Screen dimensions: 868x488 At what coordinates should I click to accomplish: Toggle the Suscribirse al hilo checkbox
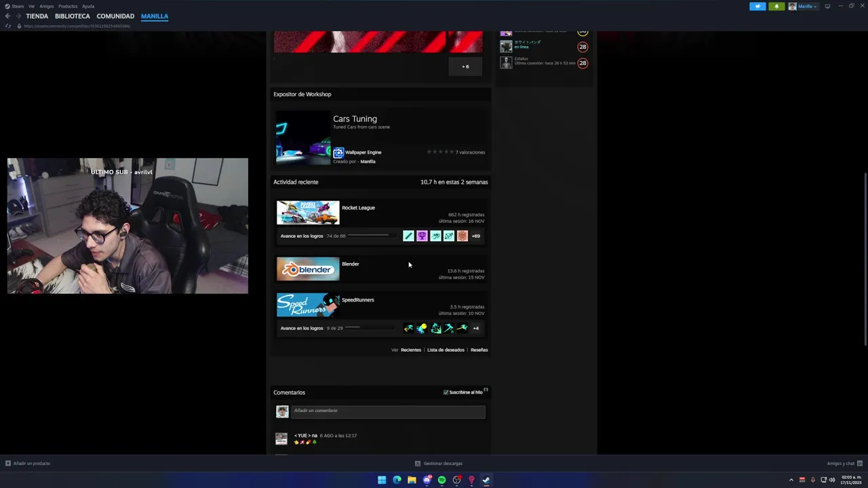pos(446,392)
